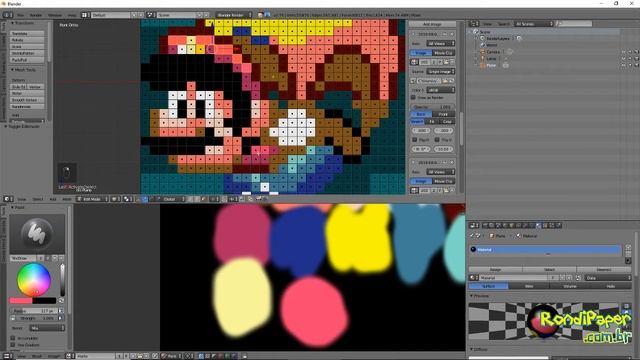Viewport: 640px width, 360px height.
Task: Open the Window menu
Action: [55, 15]
